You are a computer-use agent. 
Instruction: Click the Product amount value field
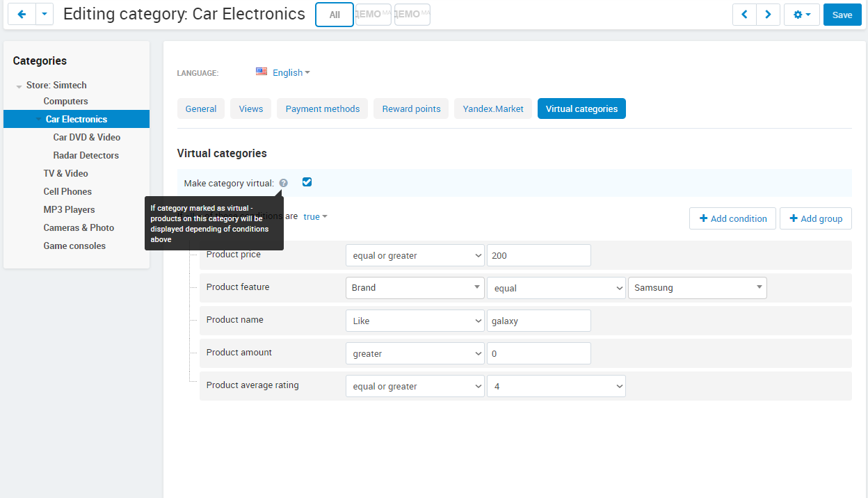539,353
